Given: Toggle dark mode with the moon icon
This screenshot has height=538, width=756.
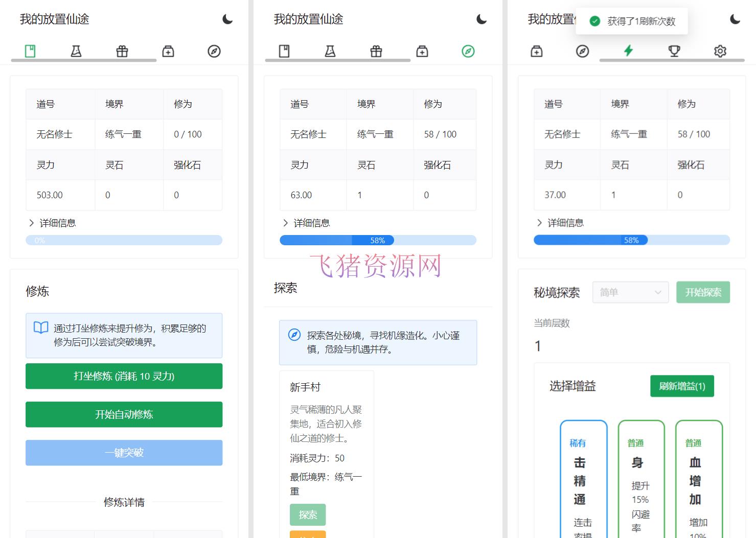Looking at the screenshot, I should tap(226, 19).
